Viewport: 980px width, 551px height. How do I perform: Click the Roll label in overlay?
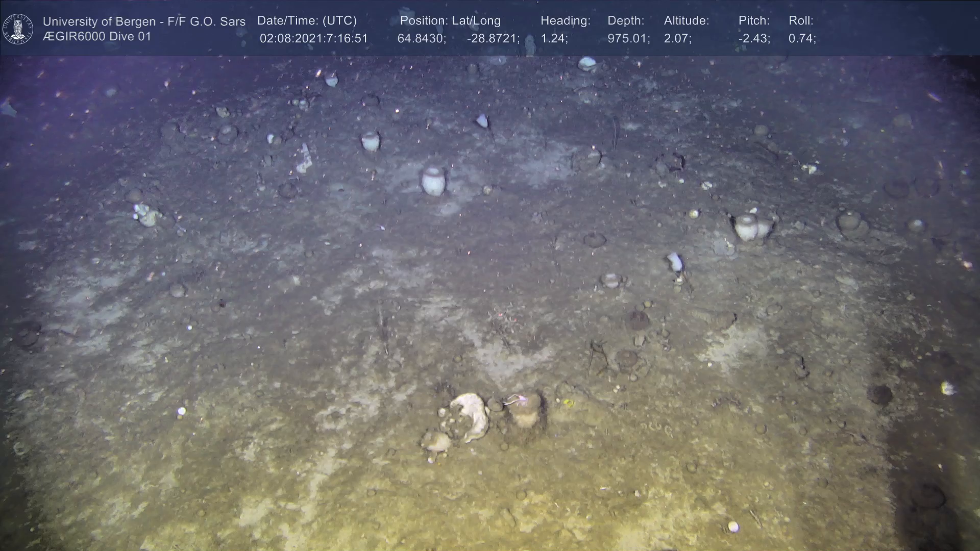click(x=800, y=21)
